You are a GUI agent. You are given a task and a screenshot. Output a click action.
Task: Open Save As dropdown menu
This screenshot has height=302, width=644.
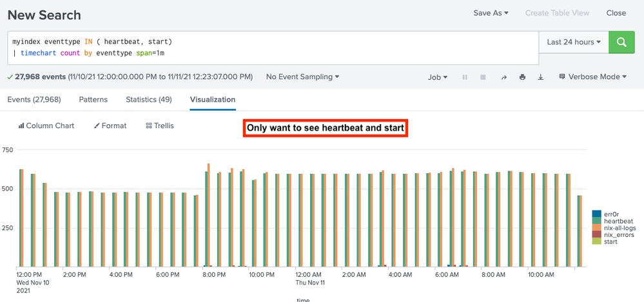click(491, 13)
